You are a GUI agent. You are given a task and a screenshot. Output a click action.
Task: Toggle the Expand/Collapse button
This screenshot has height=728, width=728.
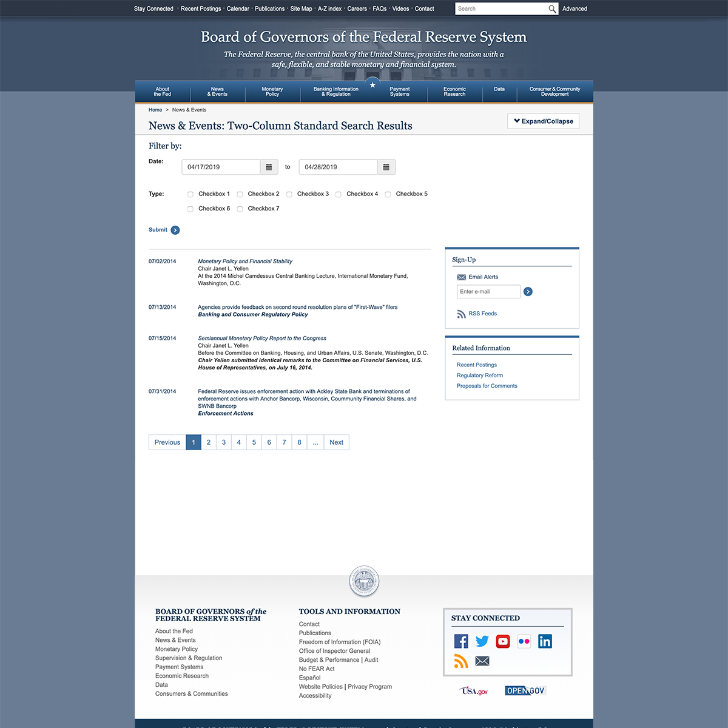pyautogui.click(x=543, y=121)
